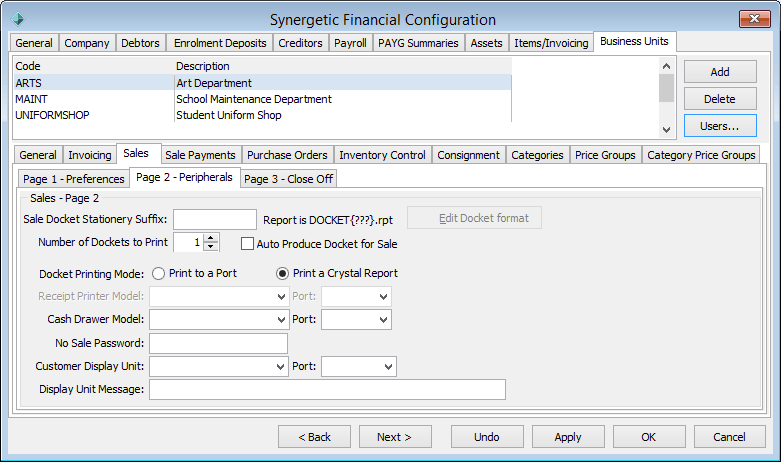Open the Users... dialog

coord(720,126)
